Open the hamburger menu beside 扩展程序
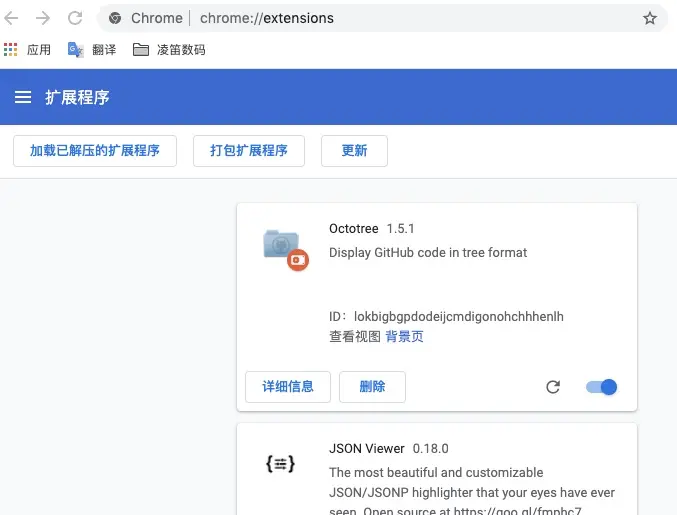 tap(23, 97)
